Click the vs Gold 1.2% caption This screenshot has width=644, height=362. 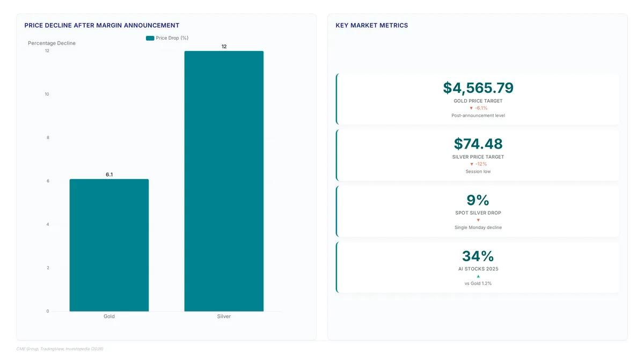(x=478, y=283)
